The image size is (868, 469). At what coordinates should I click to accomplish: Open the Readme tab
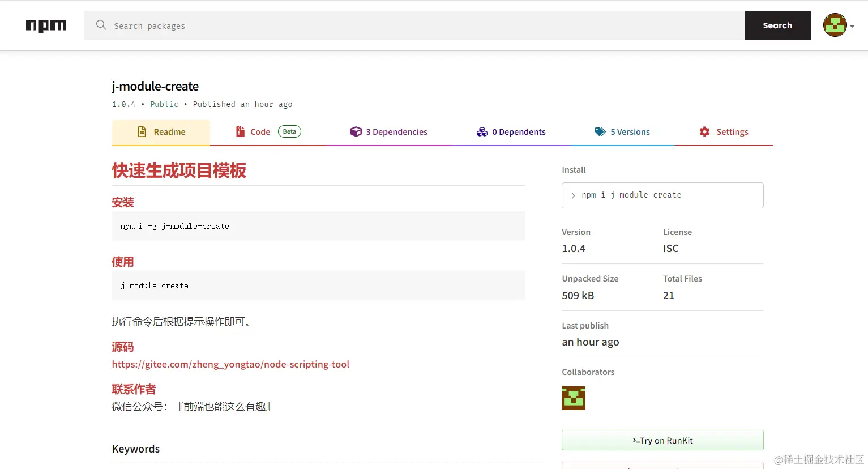tap(161, 132)
